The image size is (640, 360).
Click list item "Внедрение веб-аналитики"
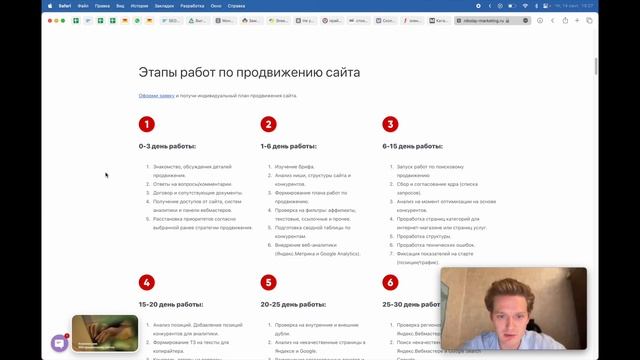(317, 249)
